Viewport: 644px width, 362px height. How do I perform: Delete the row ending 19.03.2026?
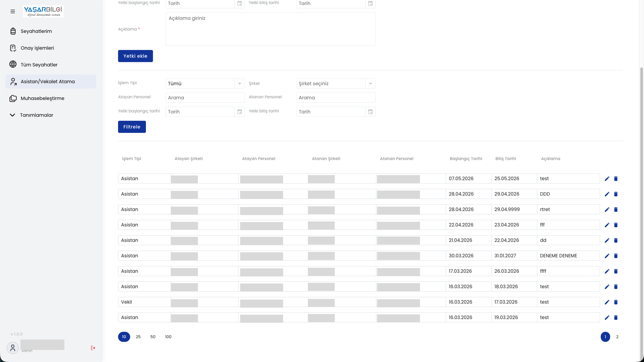pyautogui.click(x=616, y=318)
